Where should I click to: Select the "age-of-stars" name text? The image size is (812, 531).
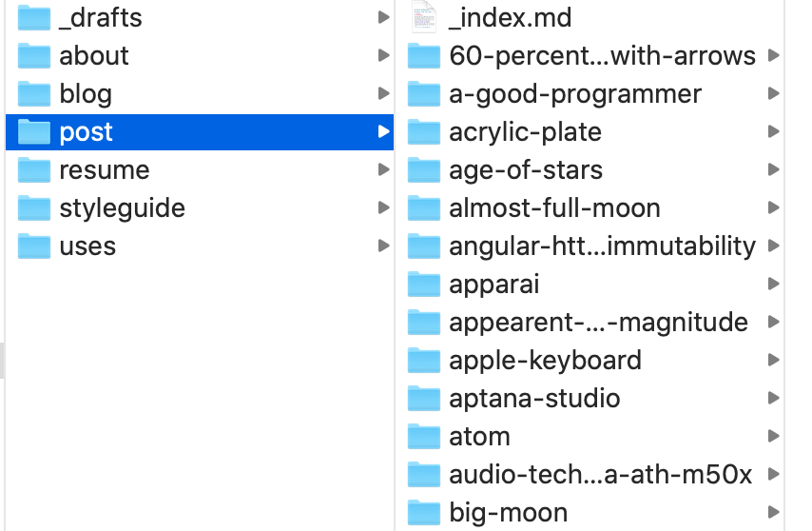tap(526, 170)
